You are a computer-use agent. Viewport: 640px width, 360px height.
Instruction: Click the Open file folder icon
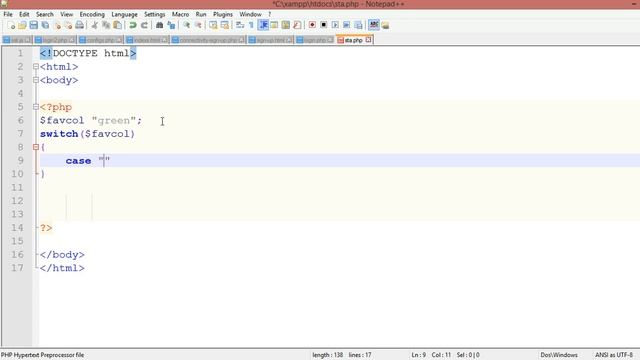[22, 25]
